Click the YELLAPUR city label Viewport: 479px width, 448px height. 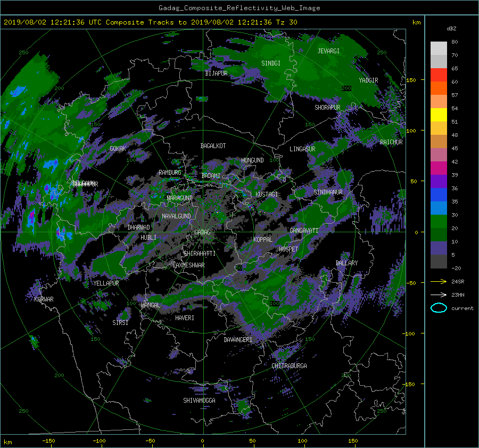106,283
